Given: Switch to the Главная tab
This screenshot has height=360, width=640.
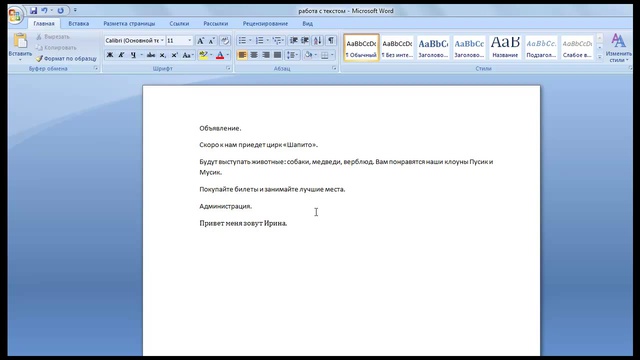Looking at the screenshot, I should [44, 24].
